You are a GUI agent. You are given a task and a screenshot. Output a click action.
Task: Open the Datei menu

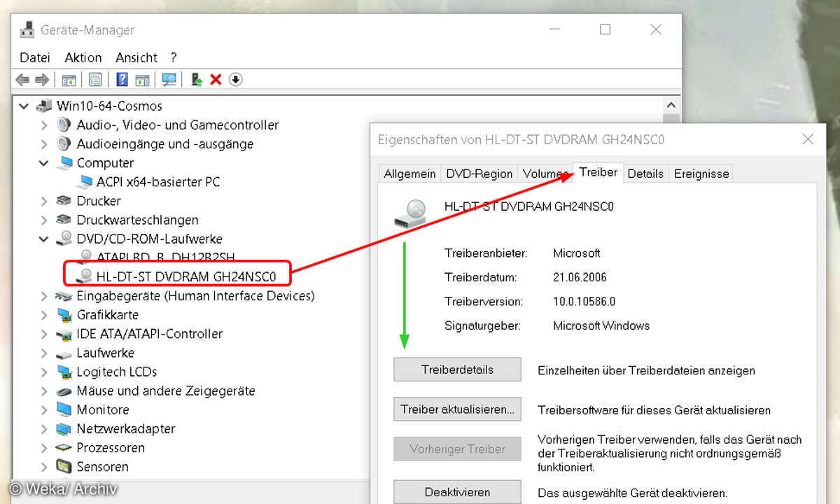coord(35,57)
